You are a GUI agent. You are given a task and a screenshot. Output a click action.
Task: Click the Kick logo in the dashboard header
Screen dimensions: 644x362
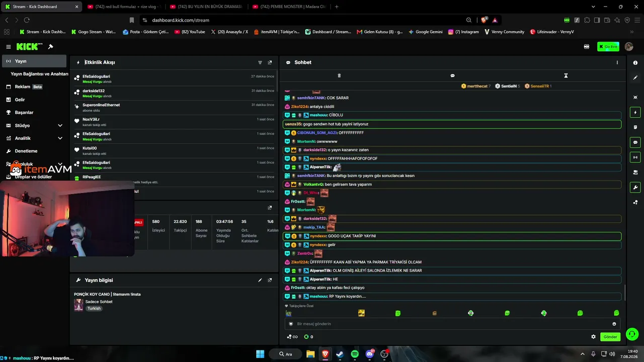point(30,47)
